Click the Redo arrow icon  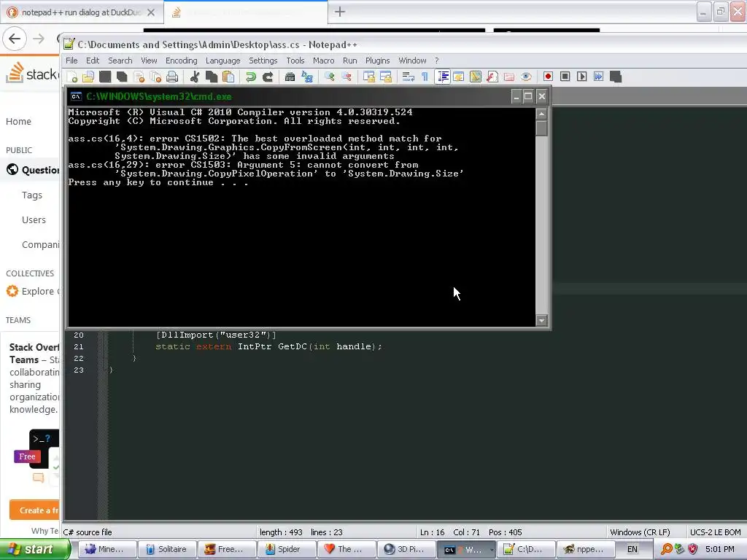tap(268, 77)
